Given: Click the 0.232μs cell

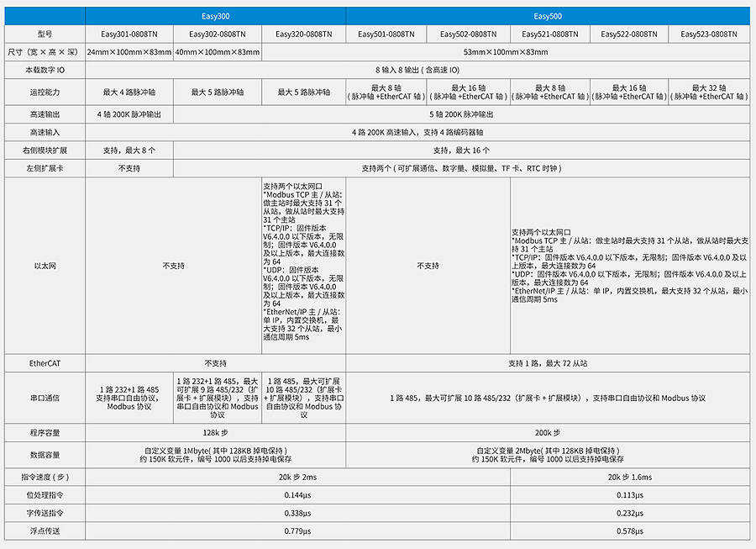Looking at the screenshot, I should (630, 514).
